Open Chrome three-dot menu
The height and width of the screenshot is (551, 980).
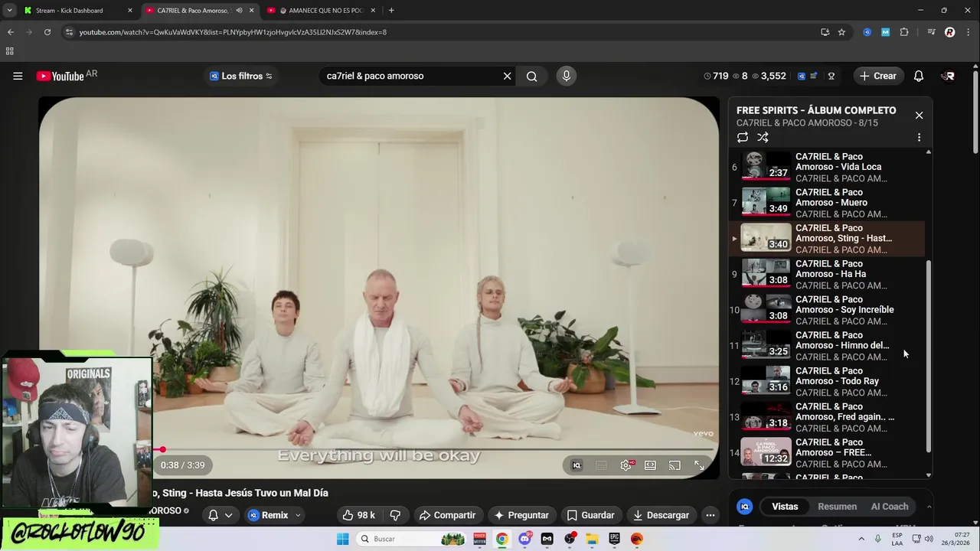968,32
